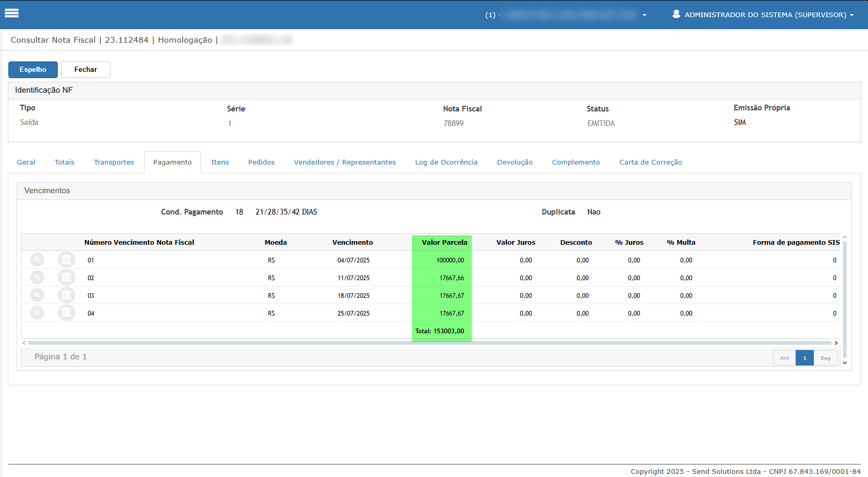This screenshot has width=868, height=477.
Task: Switch to the Devolução tab
Action: 515,162
